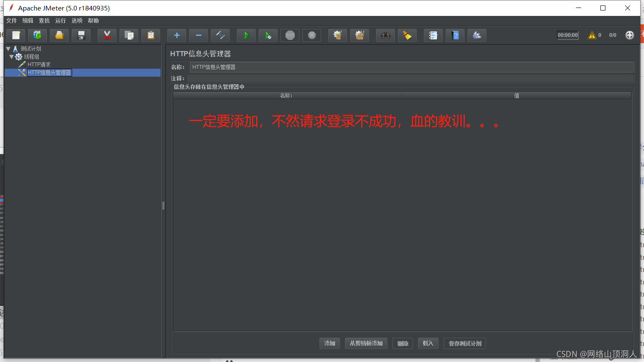Reset search with brush icon
Screen dimensions: 644x362
(408, 35)
